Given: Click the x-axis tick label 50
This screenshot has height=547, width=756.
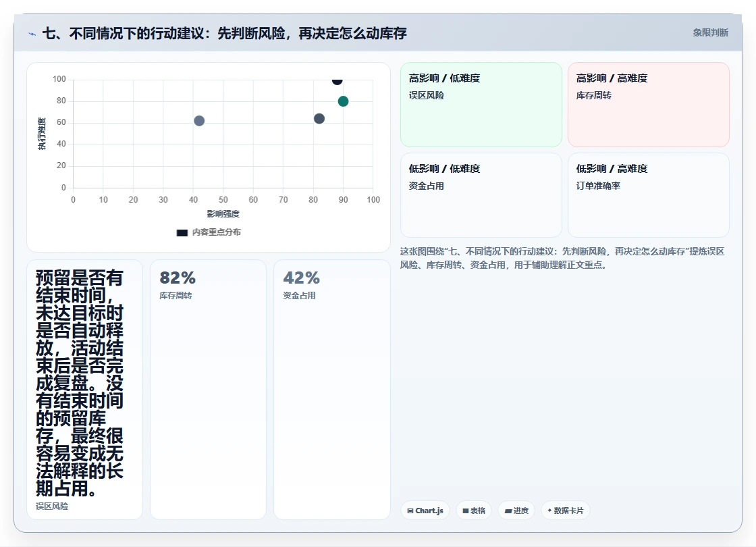Looking at the screenshot, I should (223, 200).
